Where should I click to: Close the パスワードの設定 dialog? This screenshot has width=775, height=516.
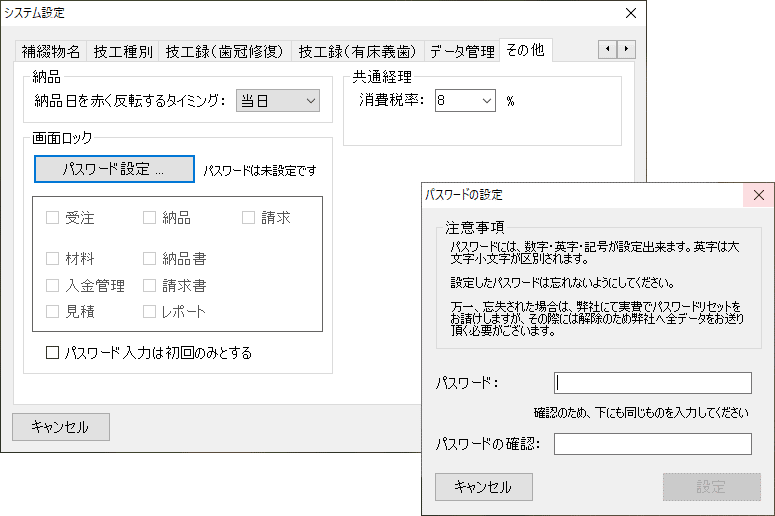click(758, 195)
